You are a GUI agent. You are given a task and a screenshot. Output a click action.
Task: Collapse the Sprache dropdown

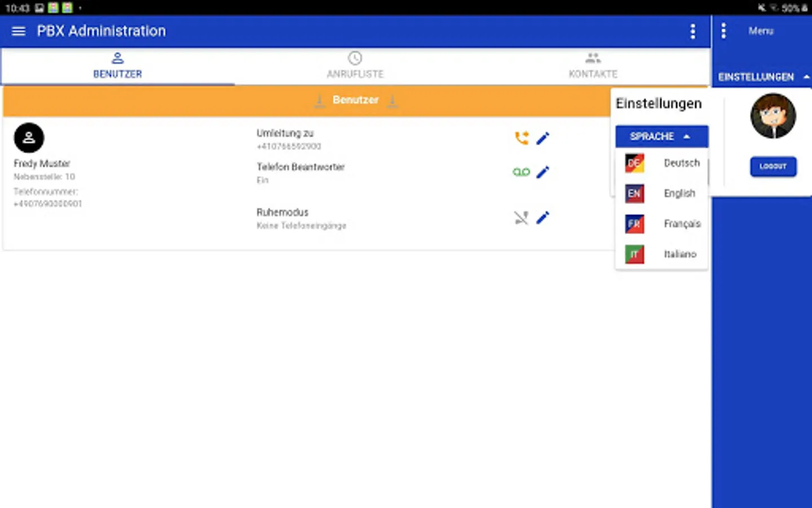[661, 137]
